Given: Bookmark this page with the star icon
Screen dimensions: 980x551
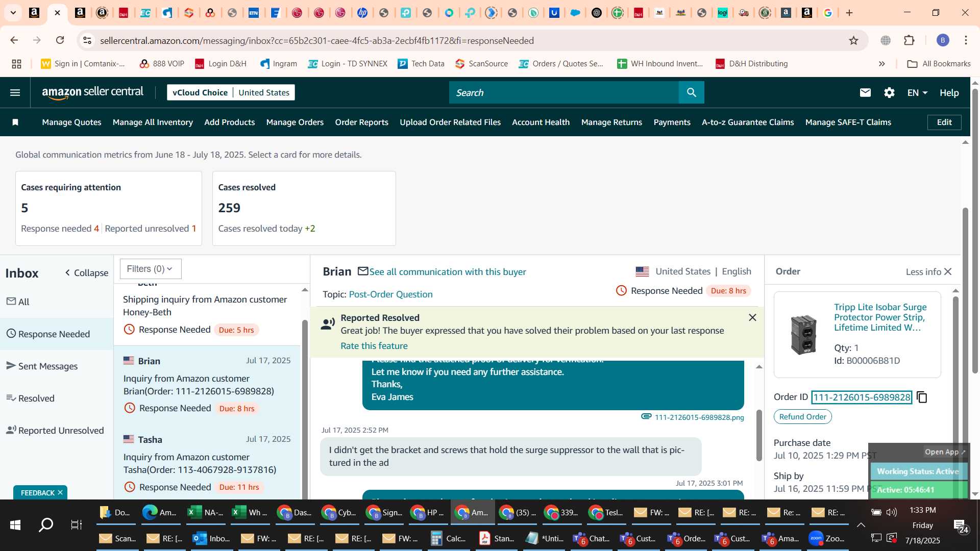Looking at the screenshot, I should click(853, 40).
